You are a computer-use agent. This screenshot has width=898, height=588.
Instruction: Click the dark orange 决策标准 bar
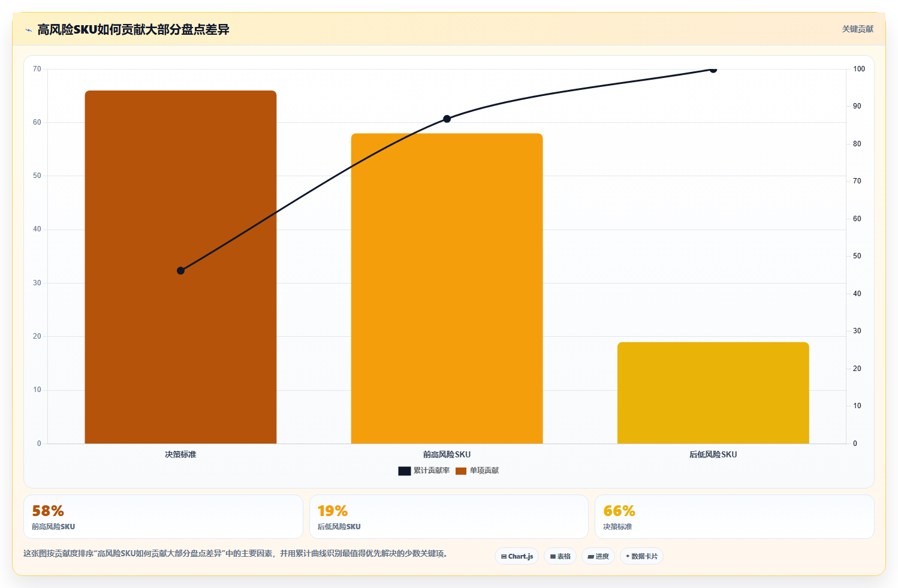point(180,267)
